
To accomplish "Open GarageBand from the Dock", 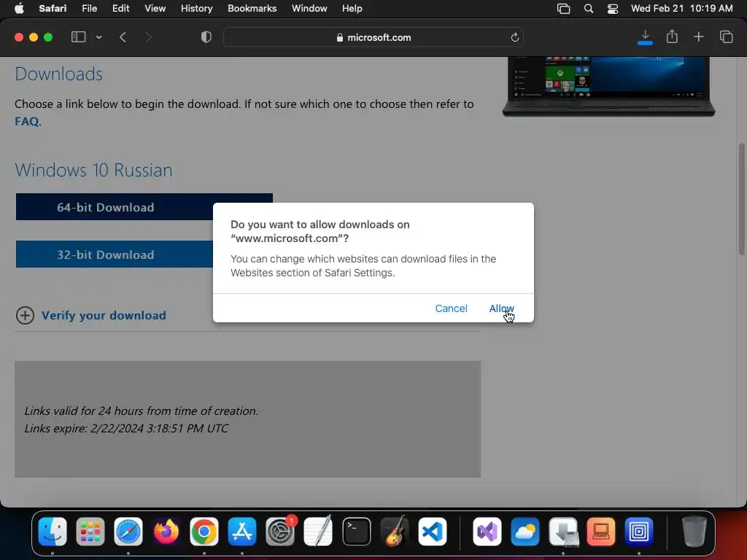I will [x=395, y=532].
